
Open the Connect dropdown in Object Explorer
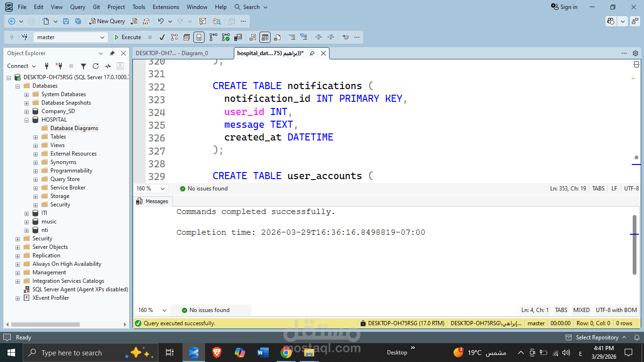[x=21, y=66]
